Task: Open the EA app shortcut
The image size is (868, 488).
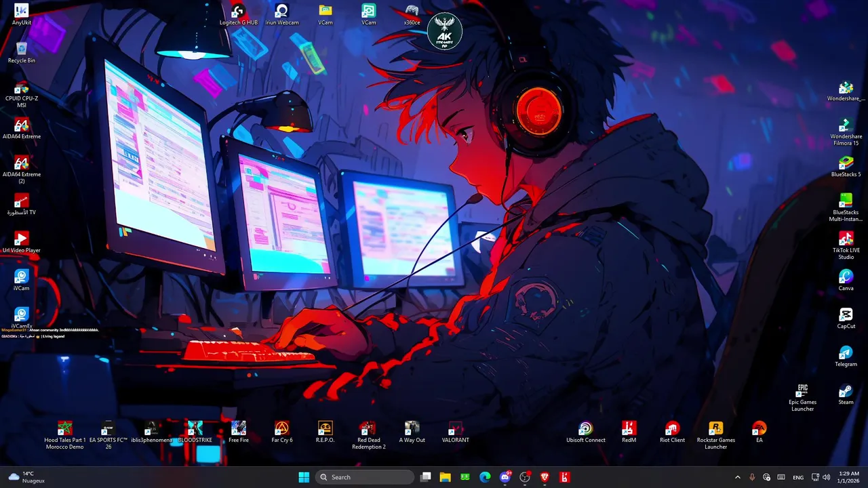Action: click(x=759, y=432)
